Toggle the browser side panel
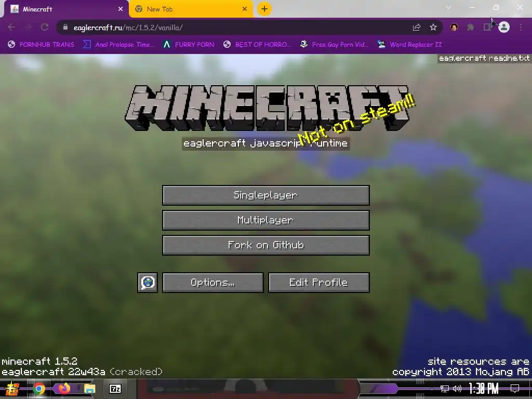The image size is (532, 399). coord(487,27)
